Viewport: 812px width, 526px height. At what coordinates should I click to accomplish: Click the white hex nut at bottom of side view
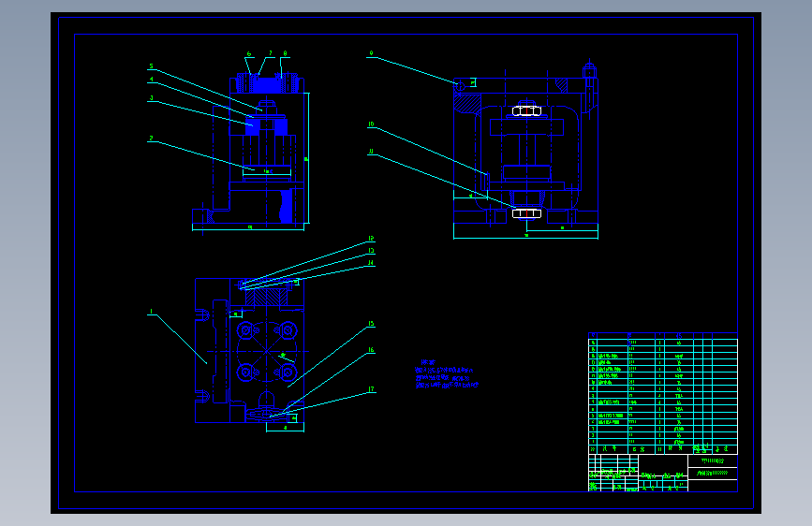pos(526,213)
